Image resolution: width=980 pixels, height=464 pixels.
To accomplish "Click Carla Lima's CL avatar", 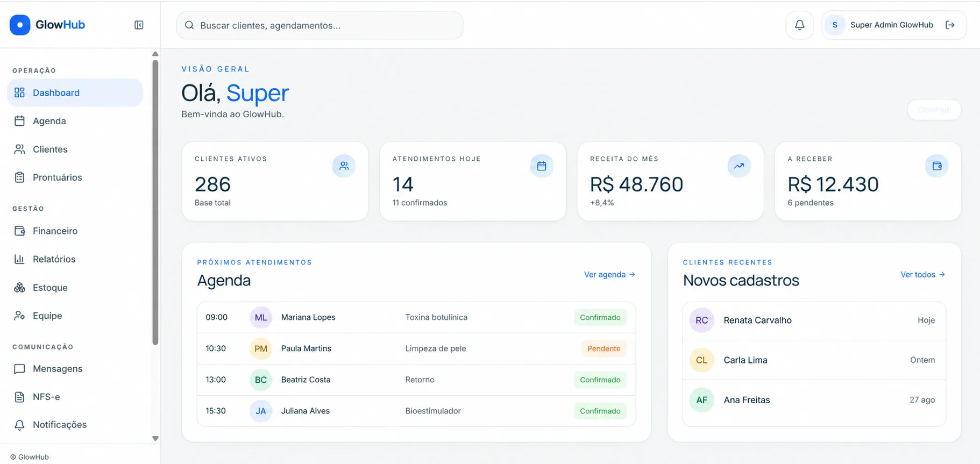I will point(702,360).
